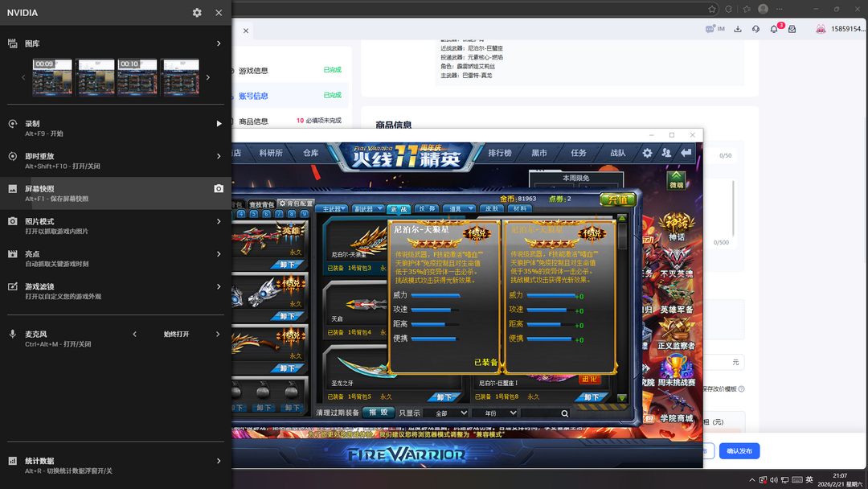
Task: Switch microphone mode to next option
Action: [x=218, y=334]
